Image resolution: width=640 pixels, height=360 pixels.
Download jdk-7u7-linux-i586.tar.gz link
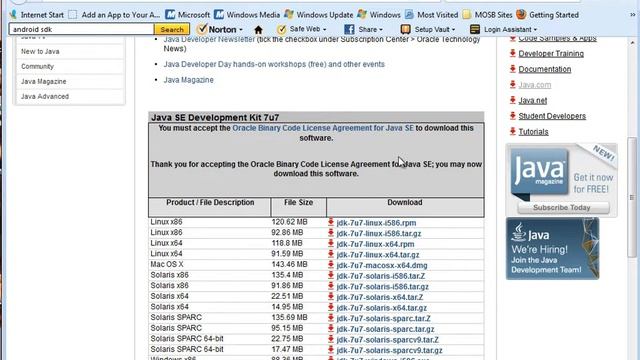(379, 233)
